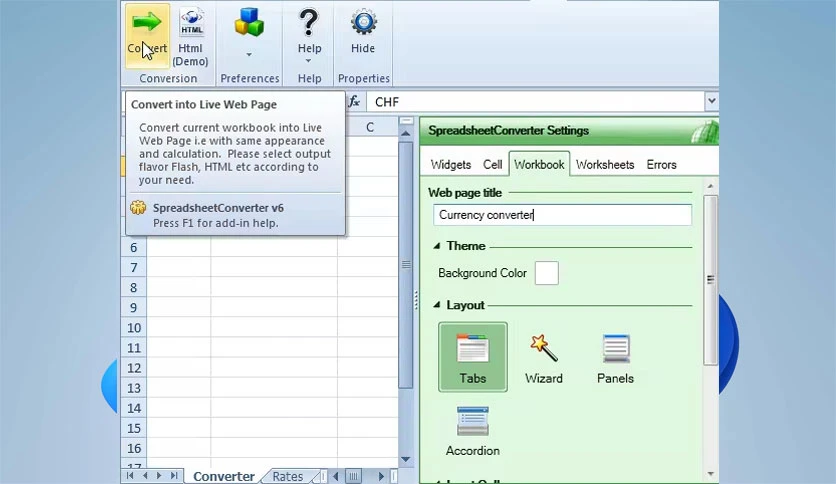Click the fx insert function icon
This screenshot has width=836, height=484.
point(354,101)
